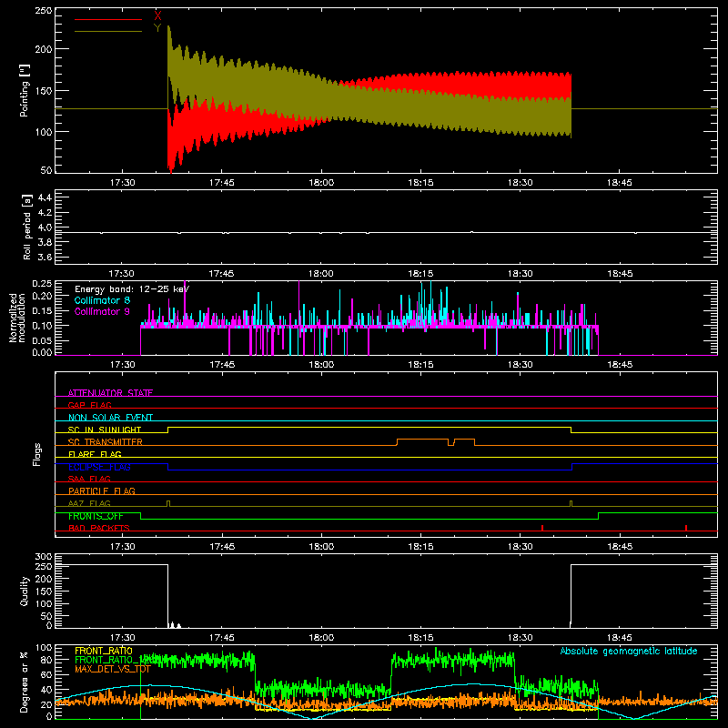
Task: Select the olive 'Y' legend label
Action: [x=157, y=28]
